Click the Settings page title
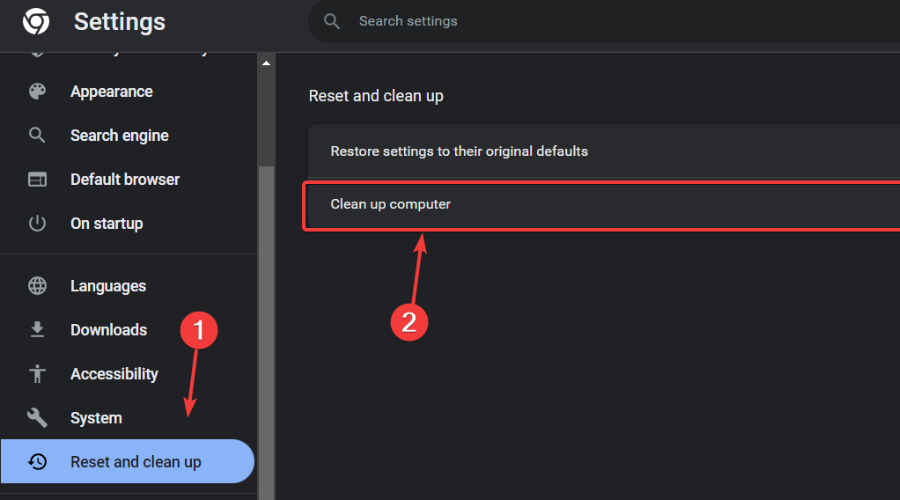This screenshot has width=900, height=500. coord(119,22)
